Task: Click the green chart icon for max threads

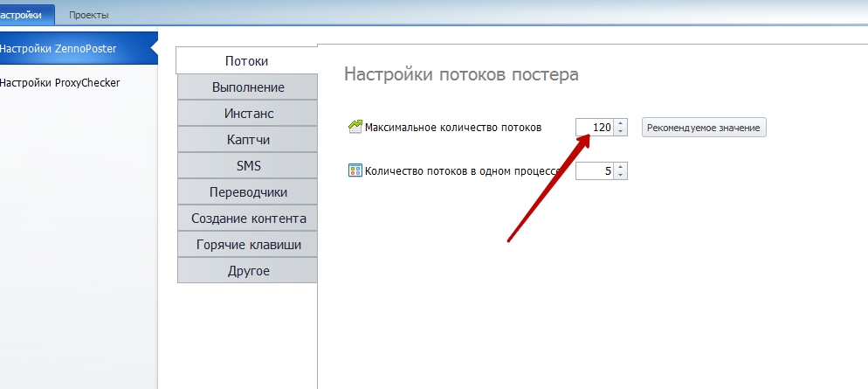Action: pyautogui.click(x=355, y=127)
